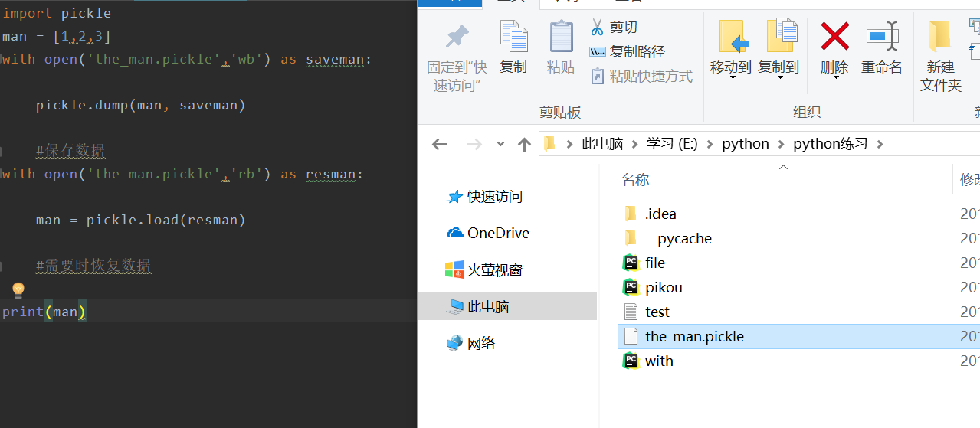The width and height of the screenshot is (980, 428).
Task: Click 复制路径 copy path
Action: [x=627, y=51]
